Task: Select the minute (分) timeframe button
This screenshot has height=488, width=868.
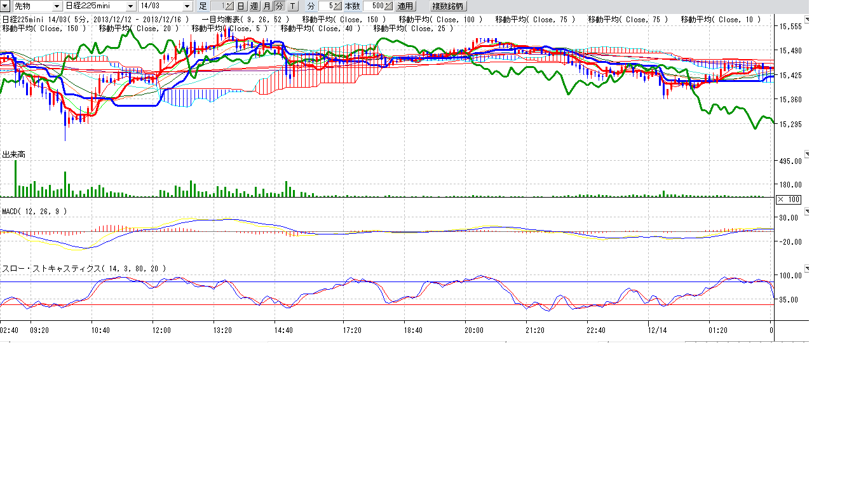Action: point(279,6)
